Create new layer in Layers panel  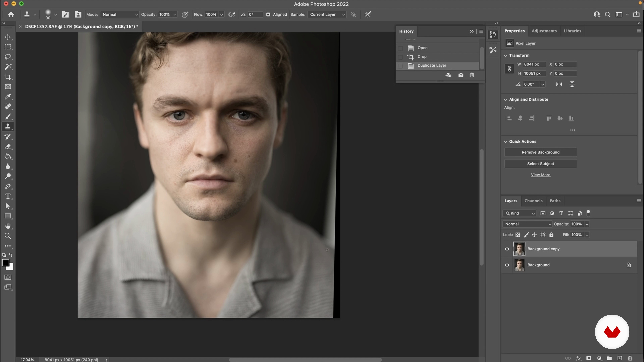coord(620,358)
